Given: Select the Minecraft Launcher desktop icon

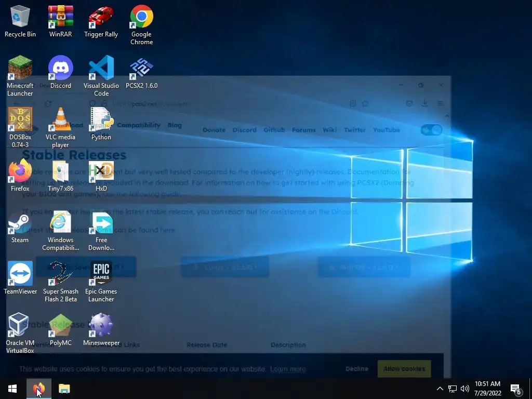Looking at the screenshot, I should [x=20, y=76].
